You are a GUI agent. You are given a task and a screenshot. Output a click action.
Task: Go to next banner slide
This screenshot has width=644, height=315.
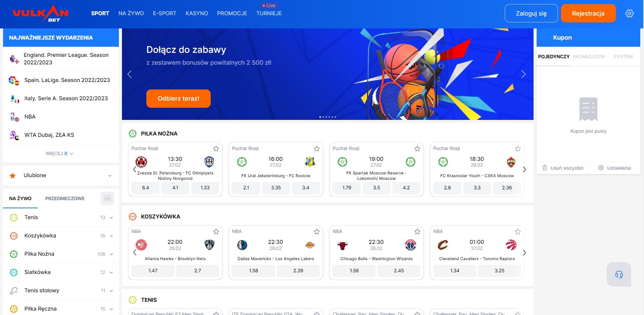tap(523, 74)
